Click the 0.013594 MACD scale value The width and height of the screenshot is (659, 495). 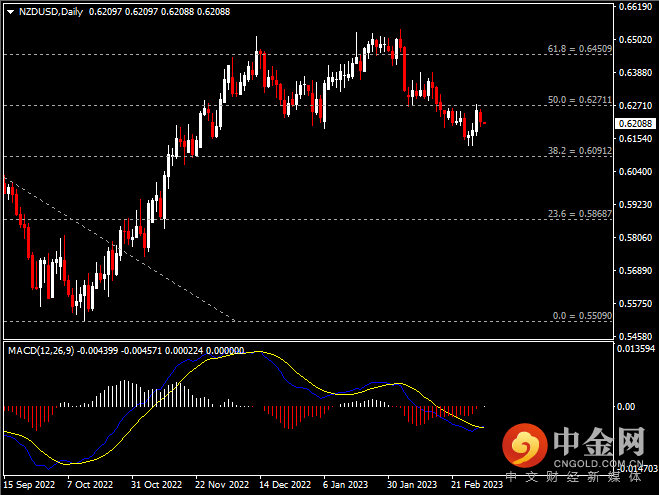coord(636,350)
